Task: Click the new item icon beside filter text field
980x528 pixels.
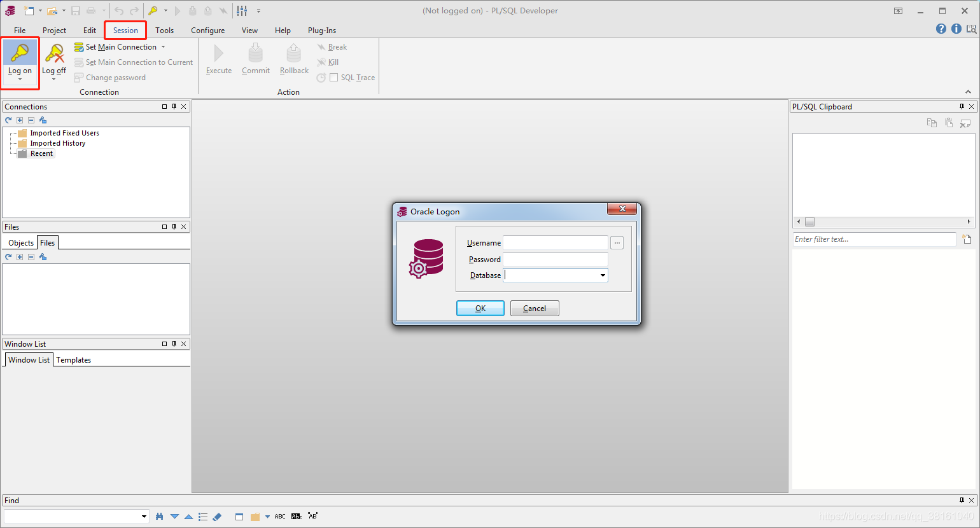Action: [x=967, y=239]
